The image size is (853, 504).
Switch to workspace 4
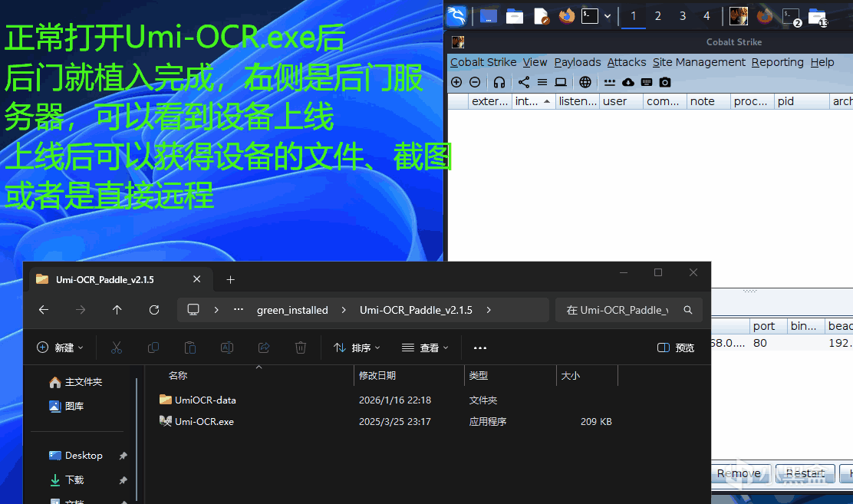[706, 16]
